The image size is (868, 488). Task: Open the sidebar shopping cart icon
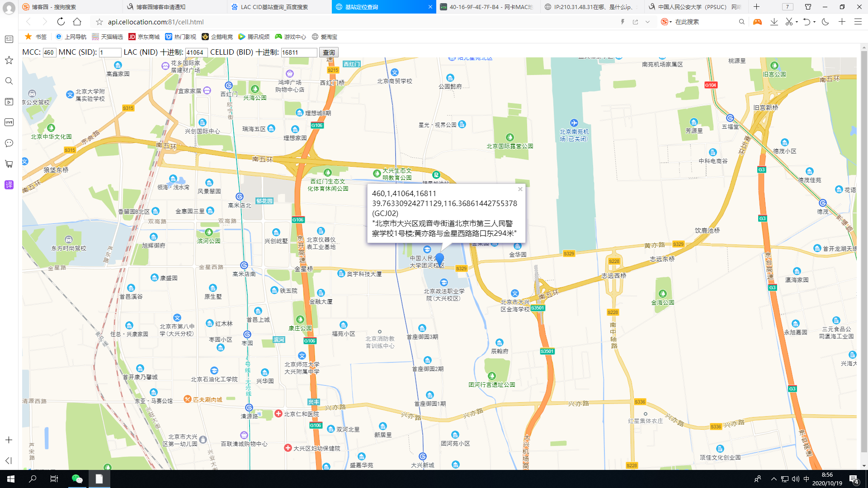pyautogui.click(x=9, y=164)
